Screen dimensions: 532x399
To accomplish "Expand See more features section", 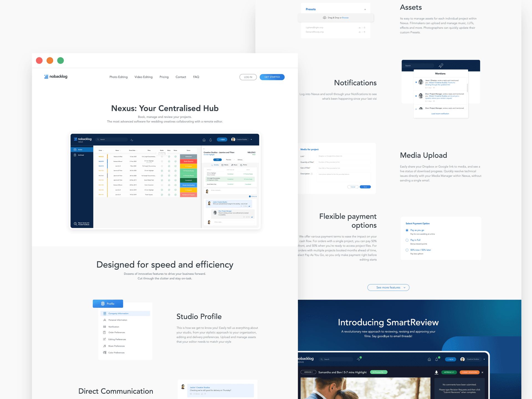I will 389,287.
